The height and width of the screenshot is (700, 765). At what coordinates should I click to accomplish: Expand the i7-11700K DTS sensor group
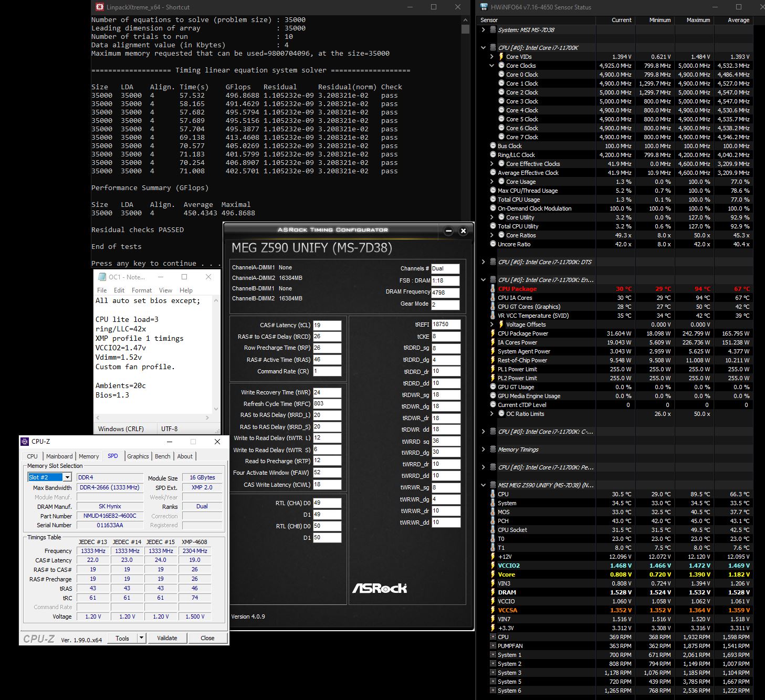(x=483, y=262)
